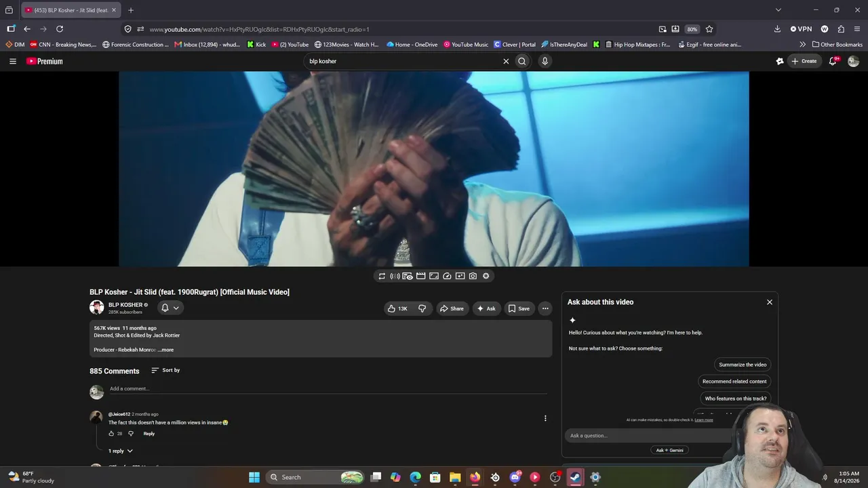Toggle the volume boost icon under the video

(x=395, y=276)
